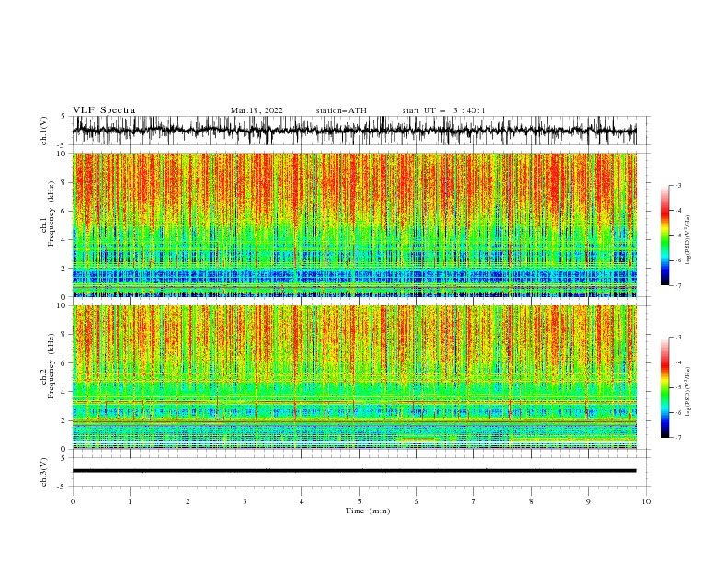The width and height of the screenshot is (728, 563).
Task: Click time axis tick label "4"
Action: pyautogui.click(x=301, y=501)
